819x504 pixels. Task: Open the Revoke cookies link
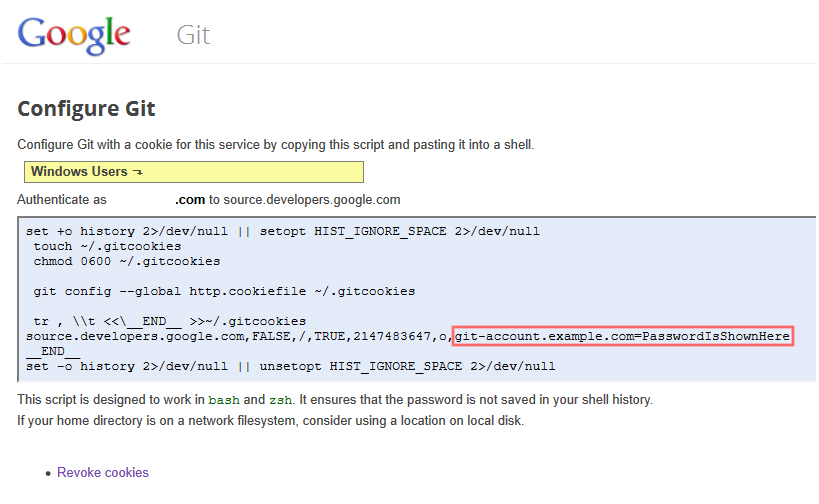[x=103, y=472]
